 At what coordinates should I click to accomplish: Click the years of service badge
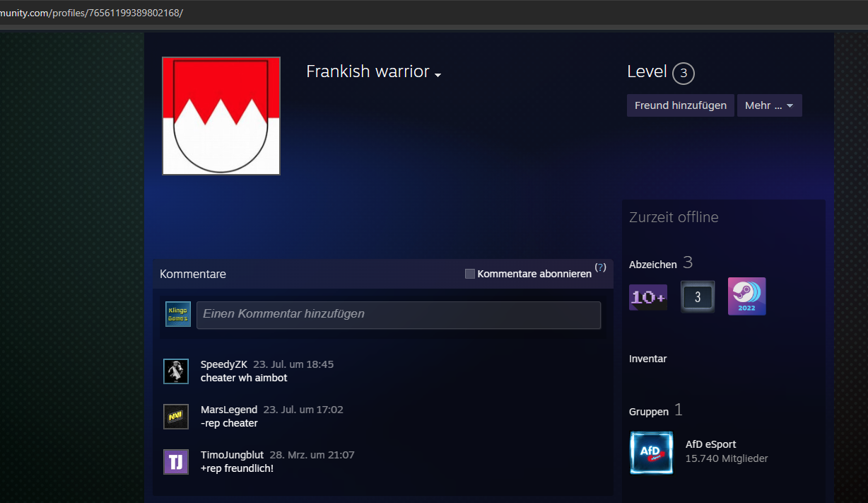698,297
